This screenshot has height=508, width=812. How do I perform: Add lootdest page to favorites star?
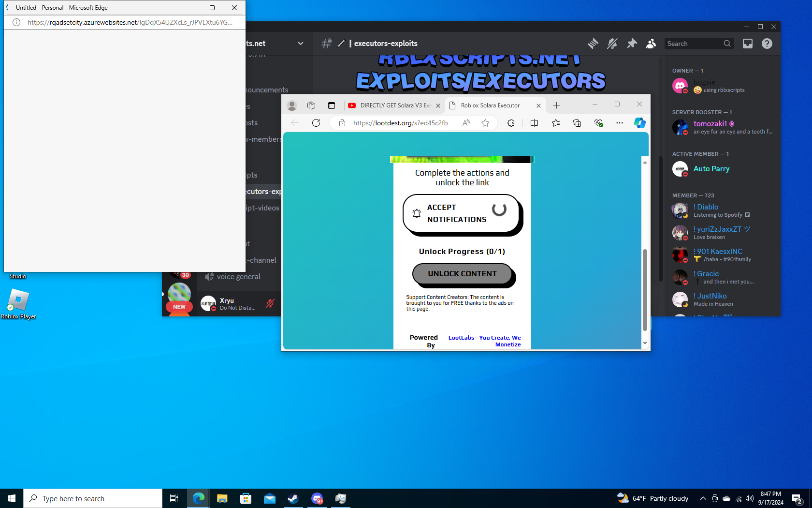coord(485,123)
